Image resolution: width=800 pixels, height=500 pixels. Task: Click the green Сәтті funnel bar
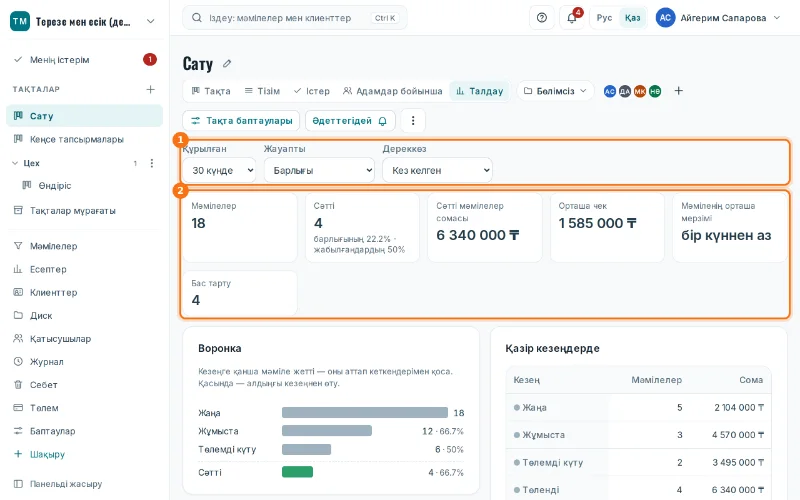[297, 472]
